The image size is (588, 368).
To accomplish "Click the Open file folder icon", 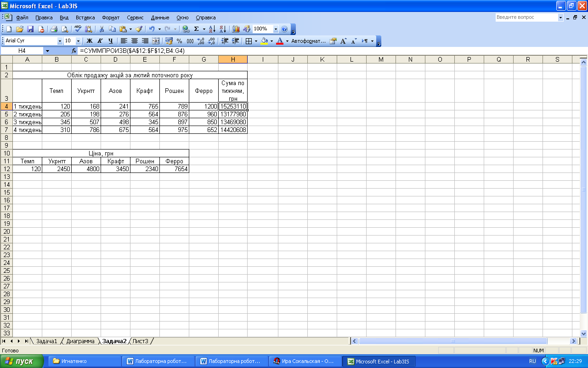I will (19, 29).
